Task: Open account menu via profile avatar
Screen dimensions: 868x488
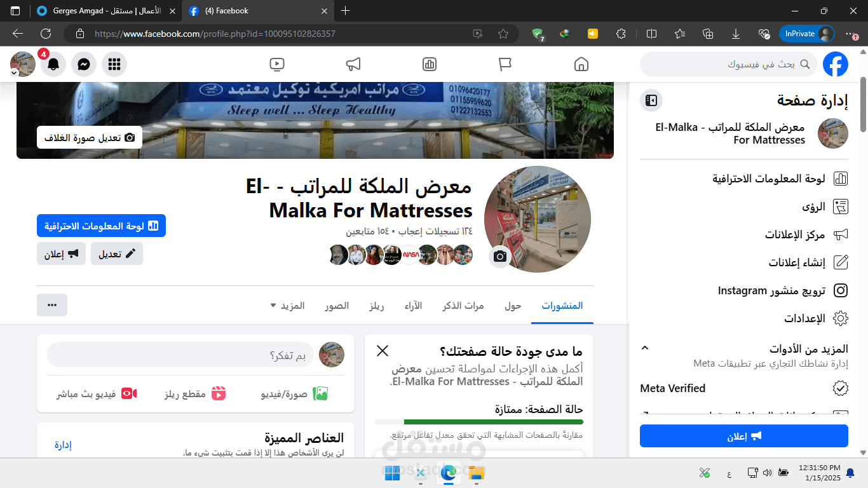Action: (23, 64)
